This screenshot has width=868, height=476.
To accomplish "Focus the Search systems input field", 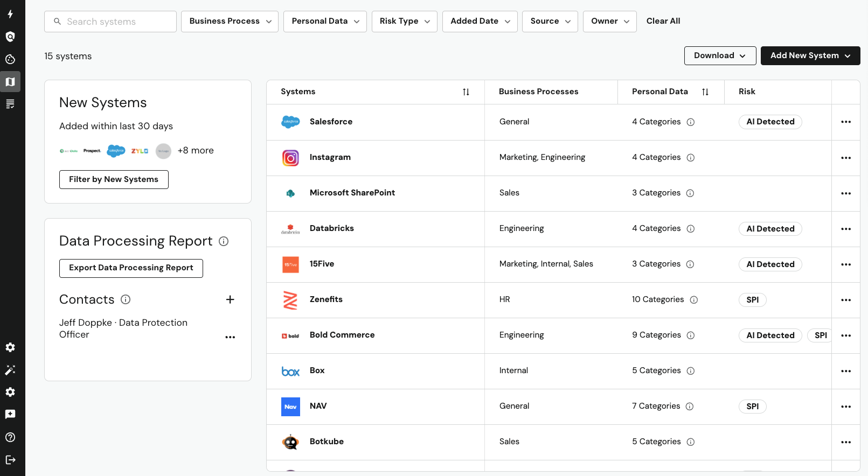I will click(x=110, y=22).
